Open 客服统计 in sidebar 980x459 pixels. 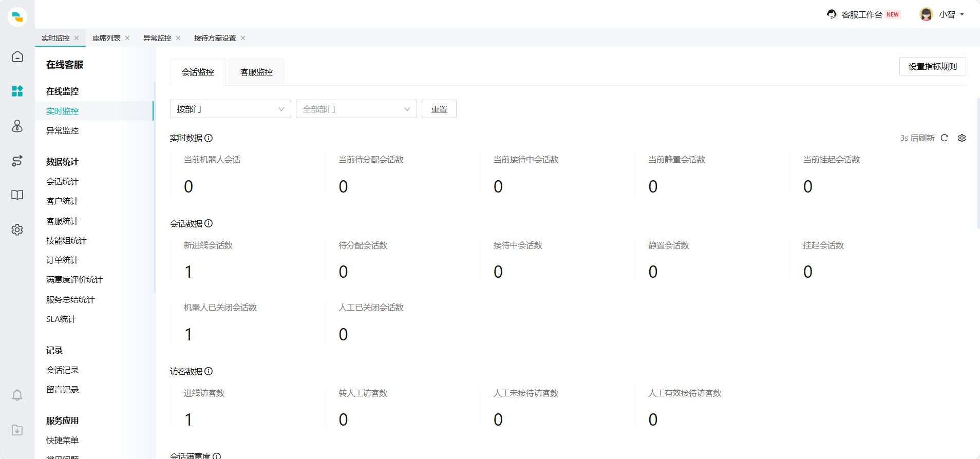pos(62,221)
